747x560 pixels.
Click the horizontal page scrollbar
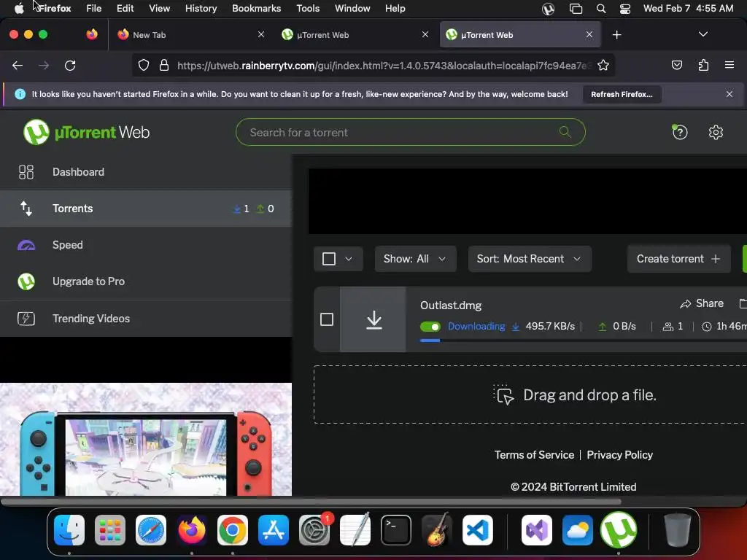tap(311, 502)
